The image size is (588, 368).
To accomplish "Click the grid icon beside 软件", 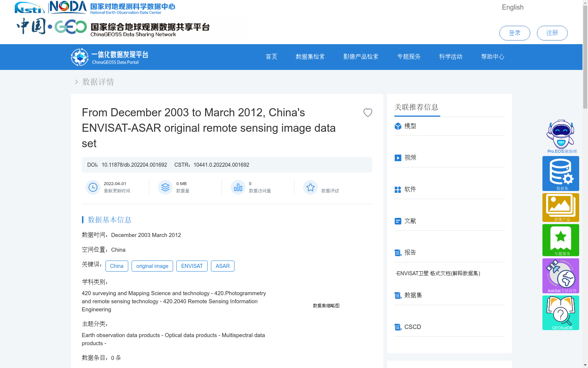I will (398, 190).
